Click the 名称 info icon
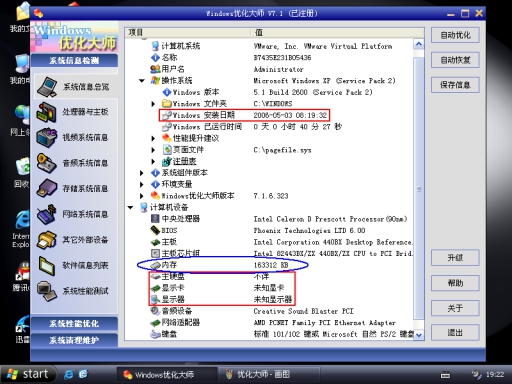Screen dimensions: 512x384 155,58
